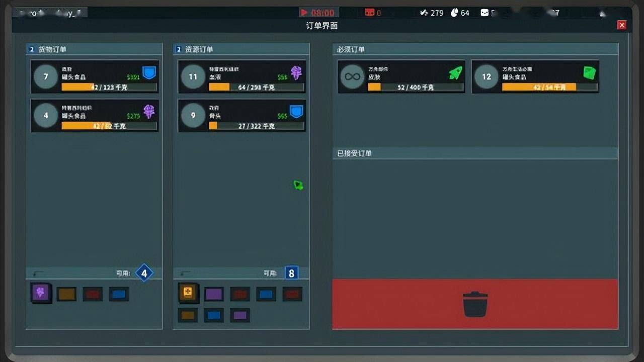644x362 pixels.
Task: Click the green rocket icon on the required order
Action: point(455,73)
